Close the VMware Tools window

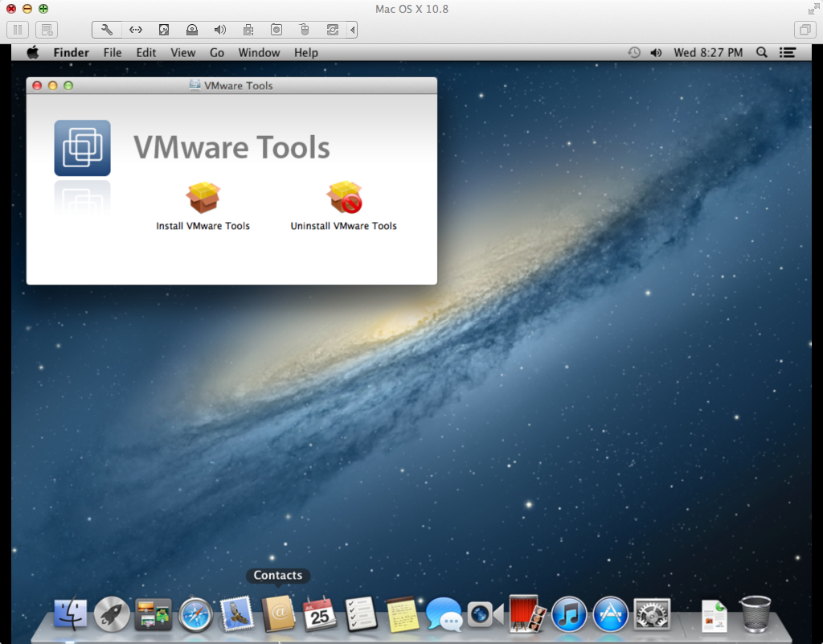pos(37,85)
